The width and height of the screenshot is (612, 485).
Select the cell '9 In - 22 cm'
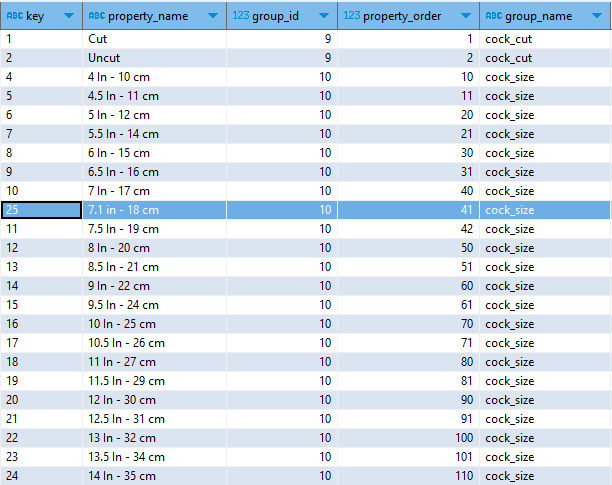[x=155, y=286]
